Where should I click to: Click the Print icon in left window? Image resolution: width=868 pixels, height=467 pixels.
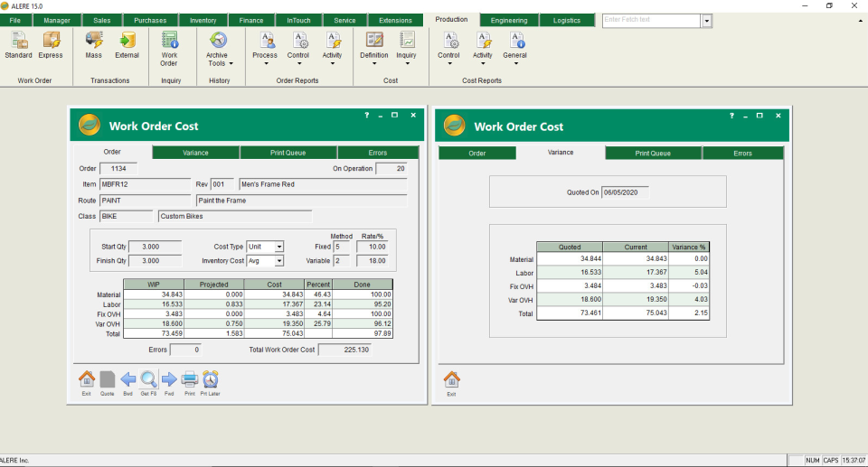point(190,380)
